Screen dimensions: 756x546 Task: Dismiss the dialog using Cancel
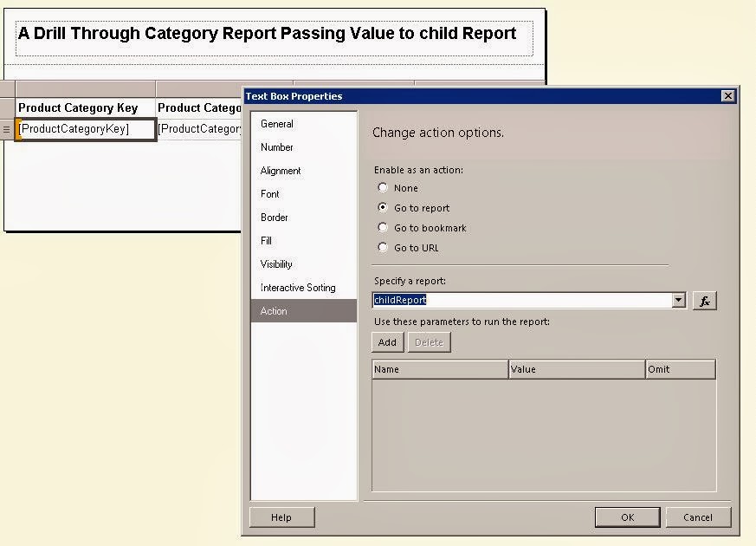pos(698,517)
